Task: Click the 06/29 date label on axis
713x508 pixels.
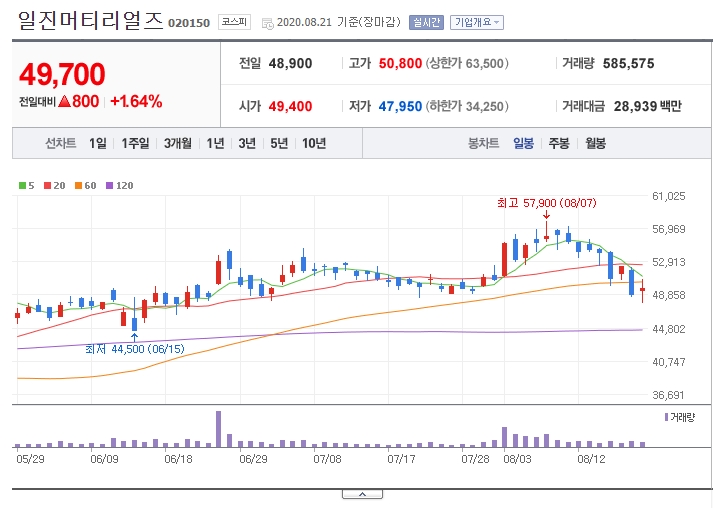Action: (253, 459)
